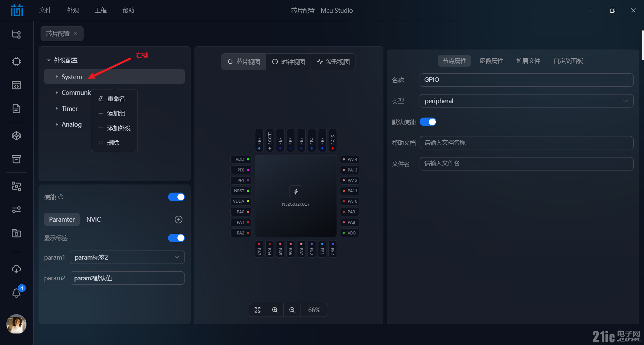The width and height of the screenshot is (644, 345).
Task: Click the Mcu Studio logo icon
Action: click(x=17, y=10)
